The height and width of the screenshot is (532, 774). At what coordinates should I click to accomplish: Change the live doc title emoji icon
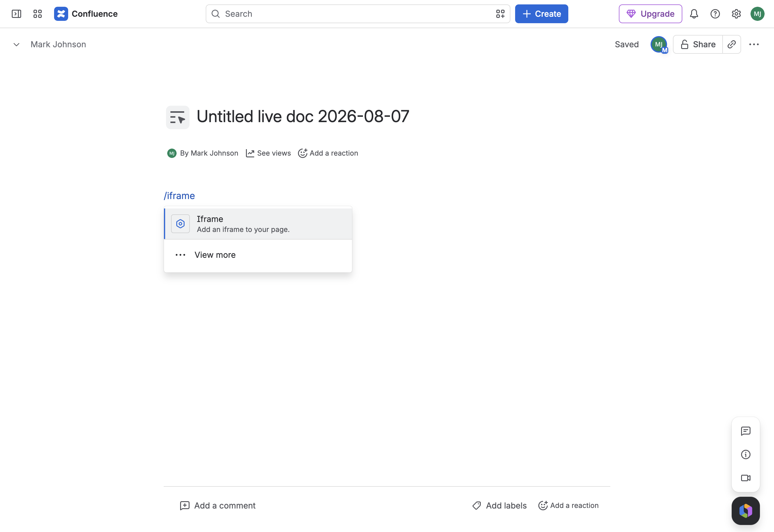click(x=177, y=117)
